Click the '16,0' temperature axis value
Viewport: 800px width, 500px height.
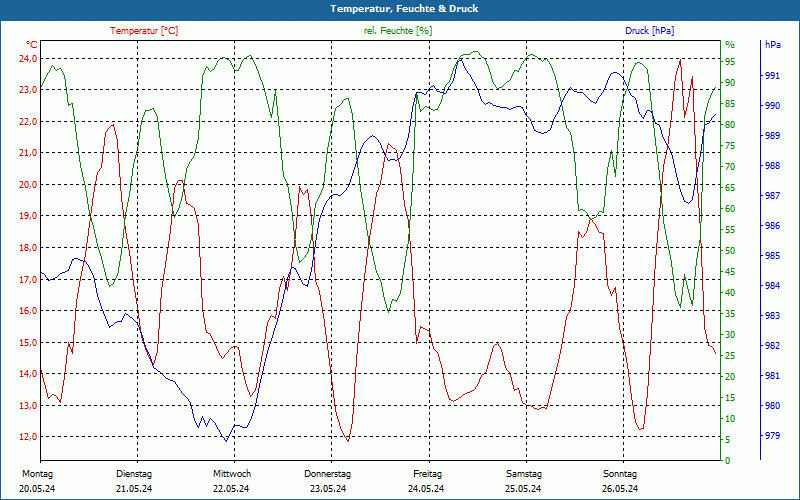coord(28,311)
